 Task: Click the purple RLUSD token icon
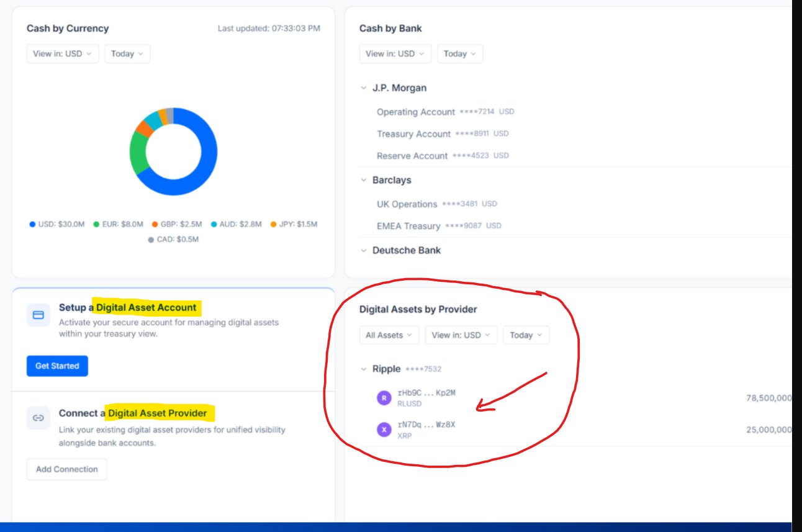(384, 398)
